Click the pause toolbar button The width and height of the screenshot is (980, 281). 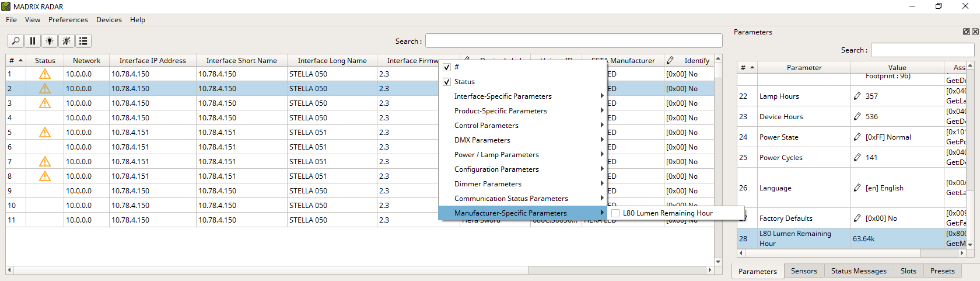pyautogui.click(x=33, y=41)
